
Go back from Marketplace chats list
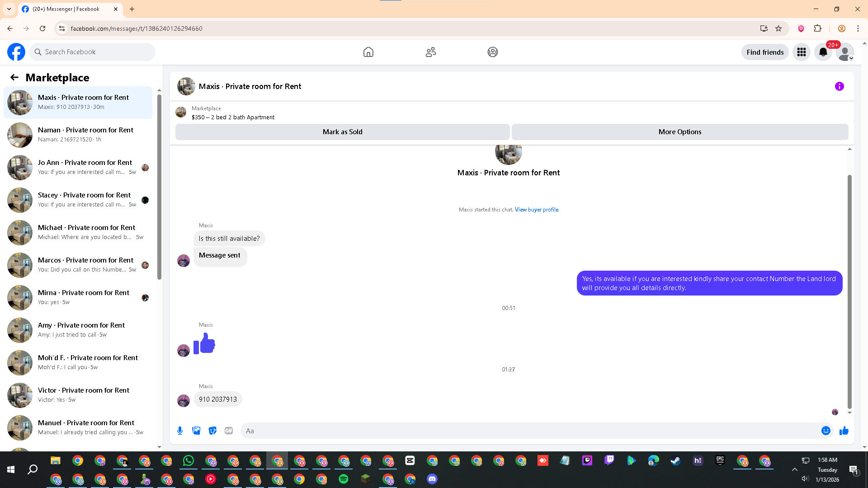(14, 77)
